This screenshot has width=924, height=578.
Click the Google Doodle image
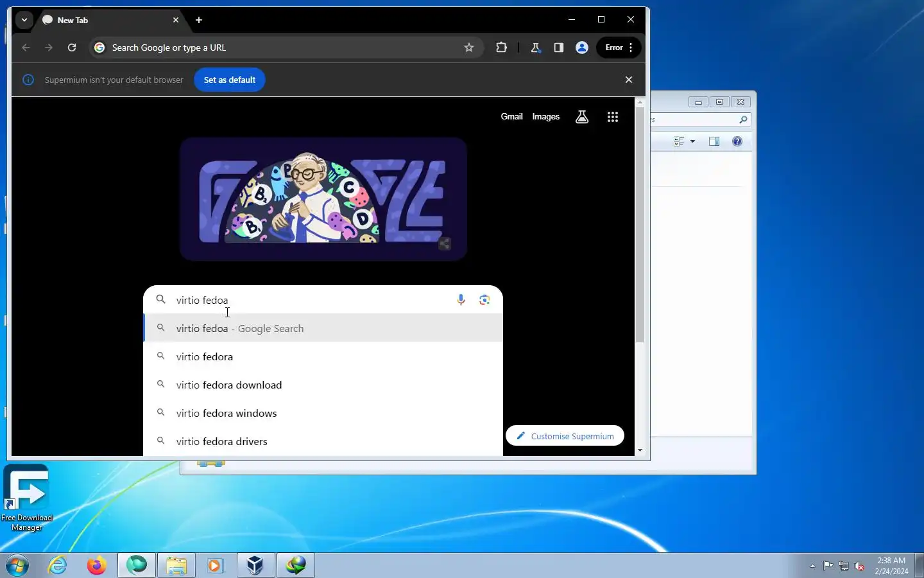click(x=323, y=198)
